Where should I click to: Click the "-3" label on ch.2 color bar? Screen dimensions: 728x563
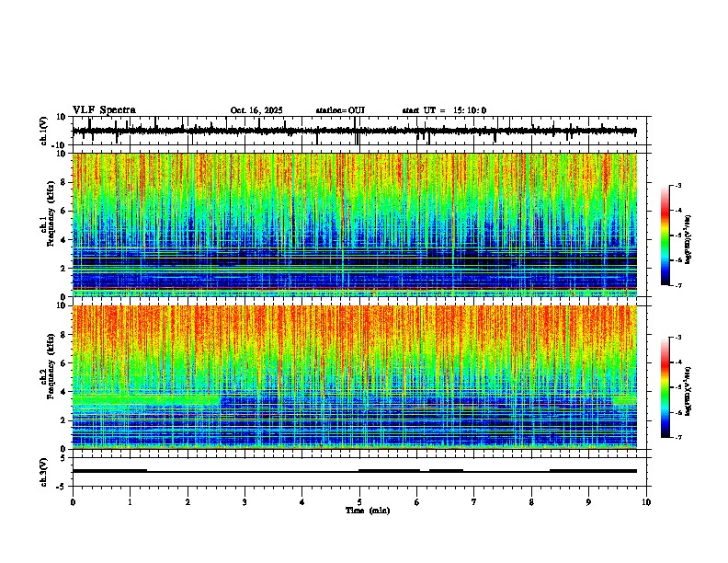tap(678, 338)
